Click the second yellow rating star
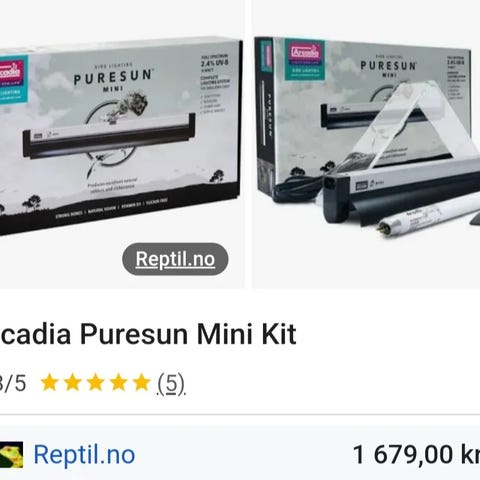 [73, 382]
